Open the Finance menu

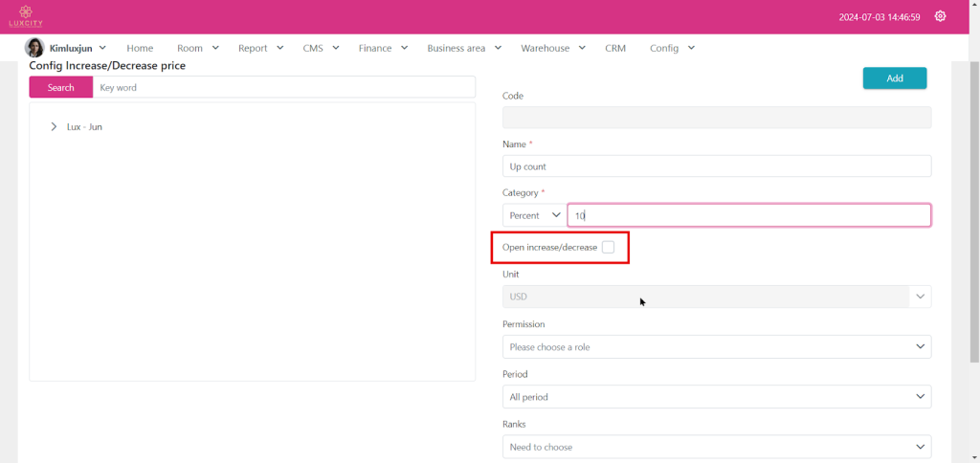(382, 48)
